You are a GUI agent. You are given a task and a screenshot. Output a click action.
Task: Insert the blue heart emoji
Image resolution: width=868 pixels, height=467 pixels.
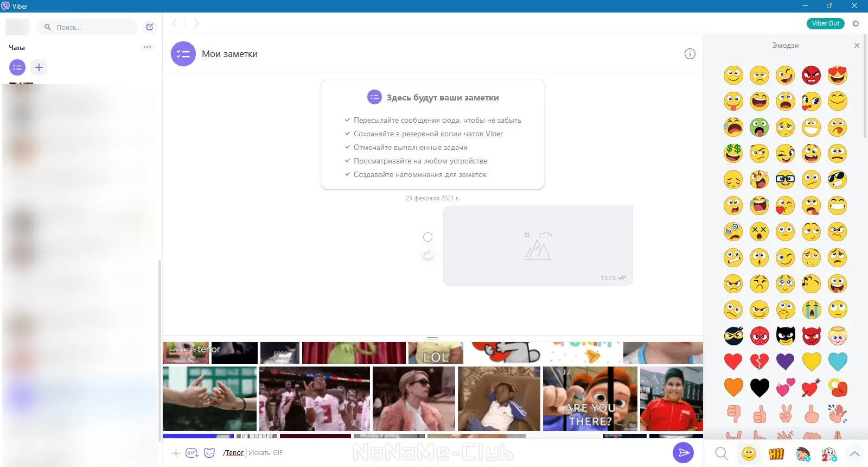(x=838, y=361)
